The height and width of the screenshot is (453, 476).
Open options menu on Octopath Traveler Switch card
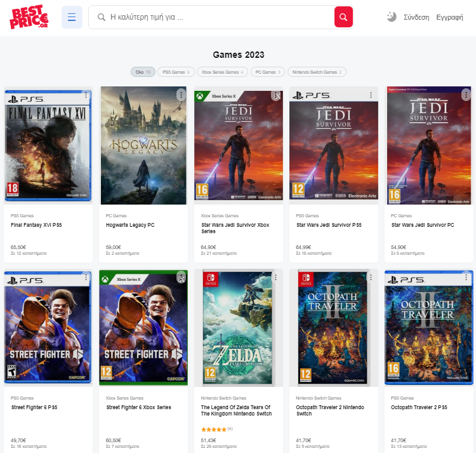coord(371,277)
